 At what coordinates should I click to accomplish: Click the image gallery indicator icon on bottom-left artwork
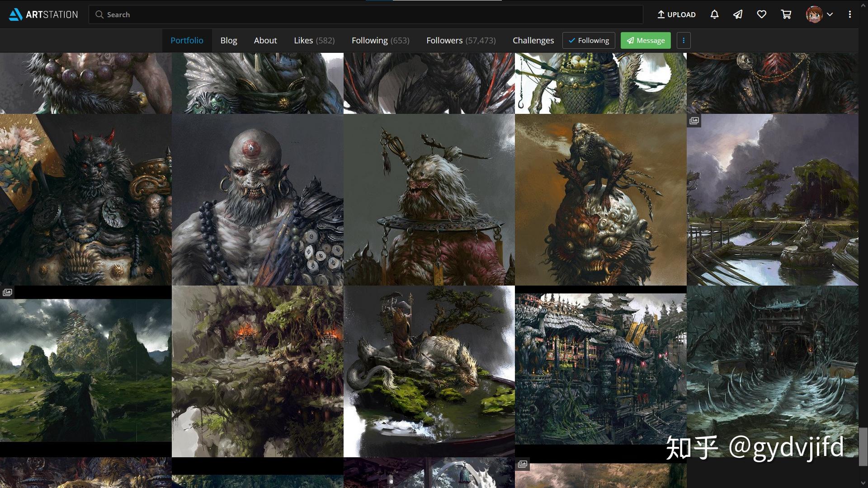pos(7,292)
